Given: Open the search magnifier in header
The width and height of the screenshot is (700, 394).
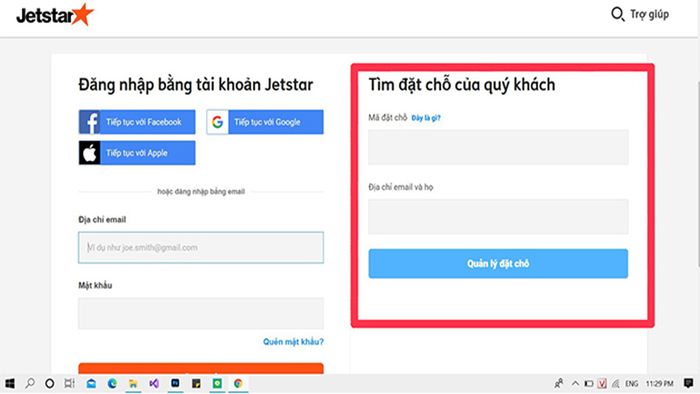Looking at the screenshot, I should [x=617, y=14].
